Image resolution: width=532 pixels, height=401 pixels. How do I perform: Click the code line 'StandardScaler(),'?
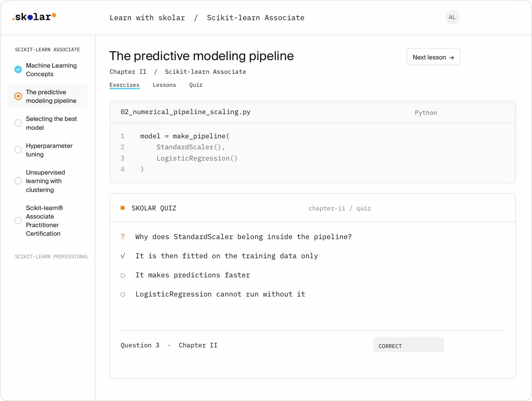191,147
